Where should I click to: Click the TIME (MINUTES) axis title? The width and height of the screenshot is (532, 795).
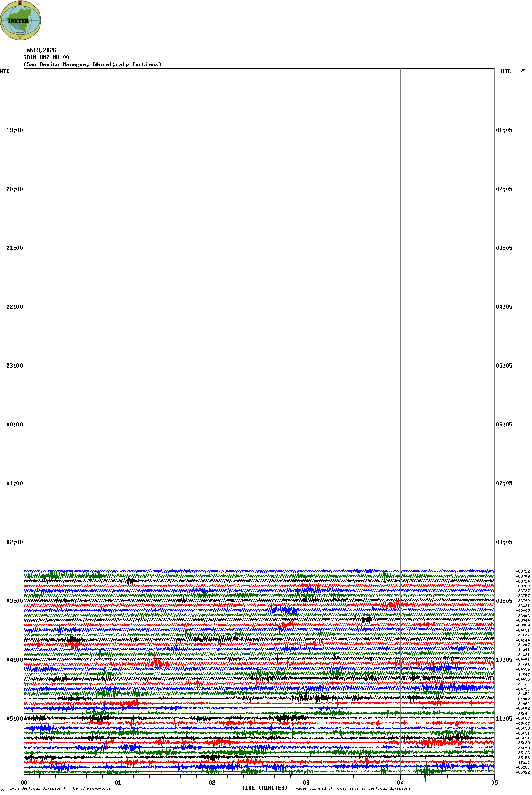click(x=265, y=788)
